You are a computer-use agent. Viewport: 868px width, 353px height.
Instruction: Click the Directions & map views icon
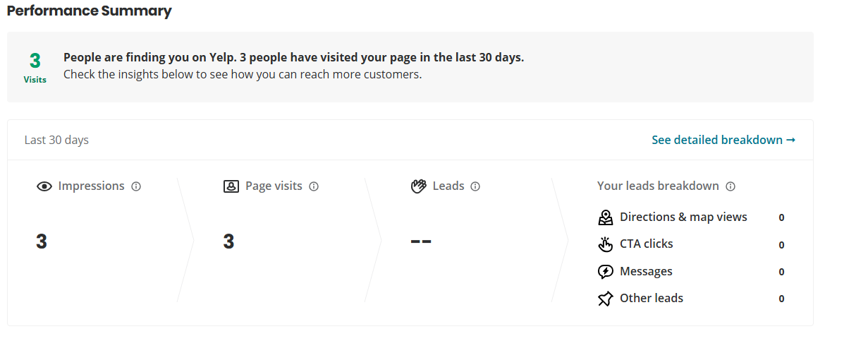tap(605, 217)
